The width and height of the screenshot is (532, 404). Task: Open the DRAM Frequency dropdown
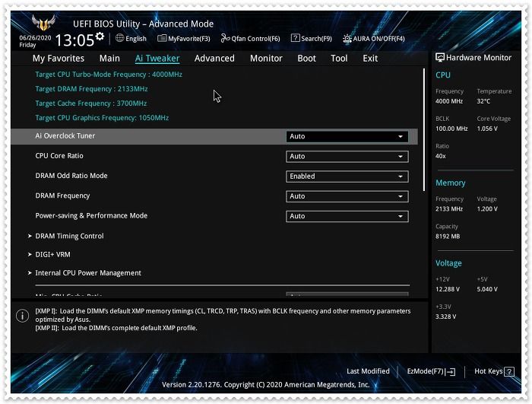click(347, 196)
